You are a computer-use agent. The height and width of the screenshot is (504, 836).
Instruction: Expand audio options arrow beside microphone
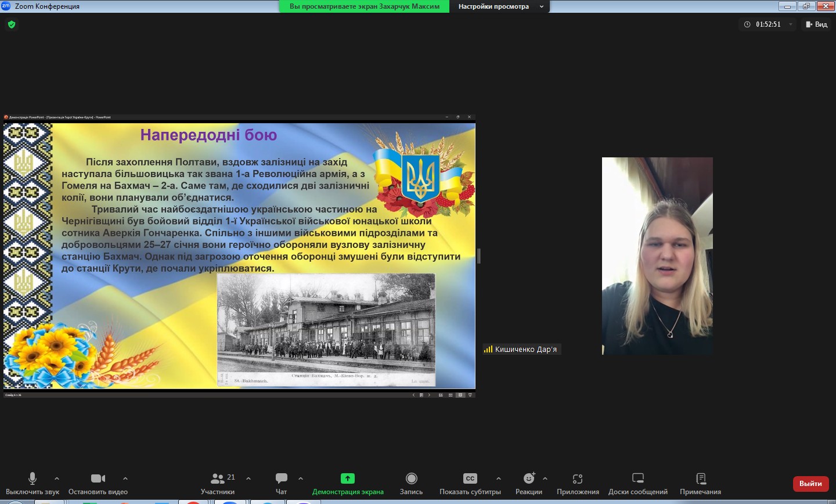pos(57,478)
